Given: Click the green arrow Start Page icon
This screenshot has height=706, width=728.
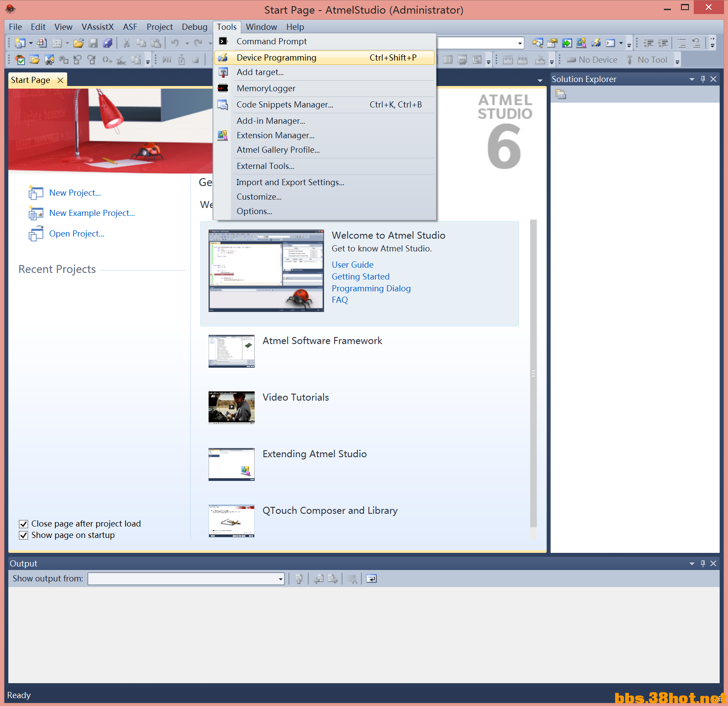Looking at the screenshot, I should [567, 43].
